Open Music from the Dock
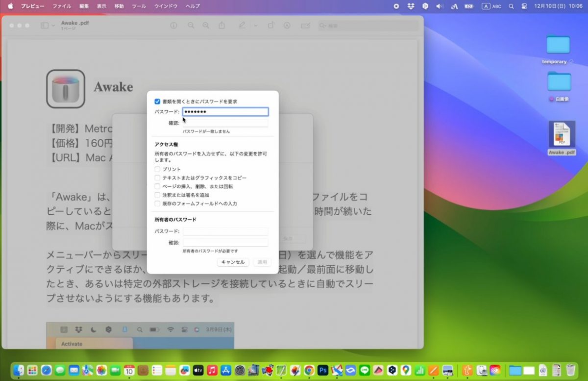 212,370
